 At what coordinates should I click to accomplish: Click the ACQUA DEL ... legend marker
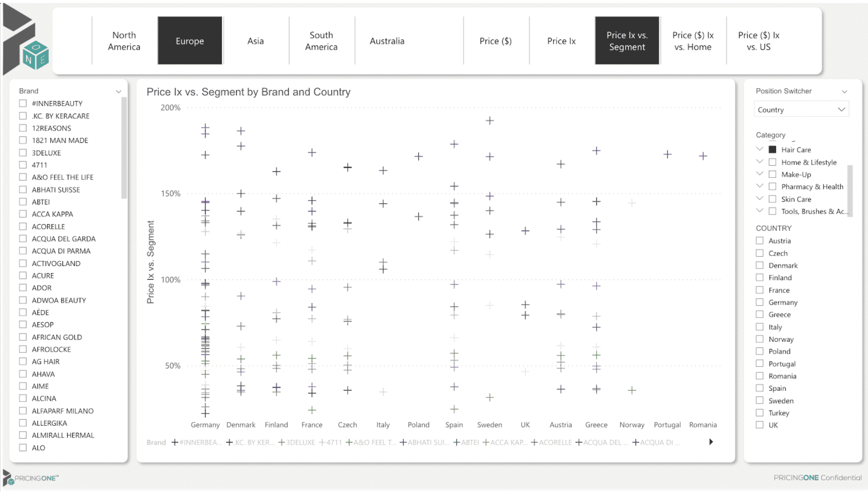tap(579, 442)
